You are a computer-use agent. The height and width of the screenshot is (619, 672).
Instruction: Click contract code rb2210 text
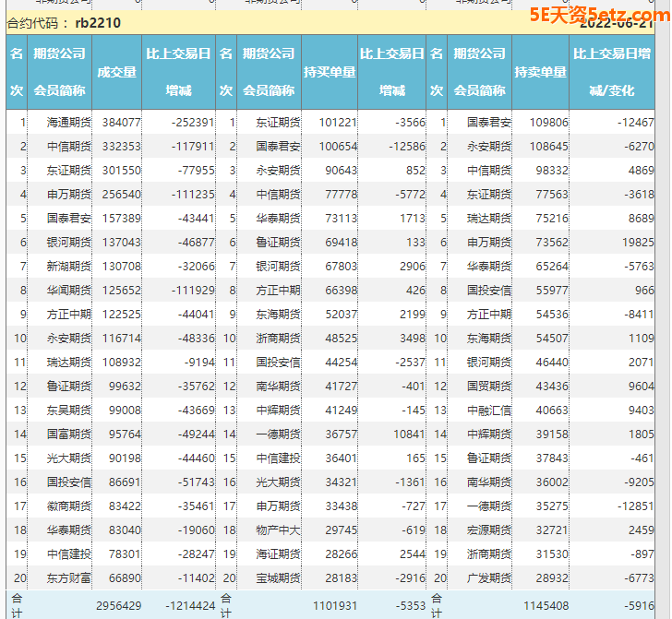pos(98,23)
